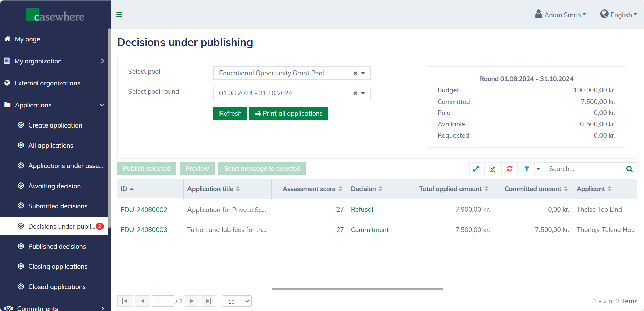Click the Print all applications button

pyautogui.click(x=289, y=113)
